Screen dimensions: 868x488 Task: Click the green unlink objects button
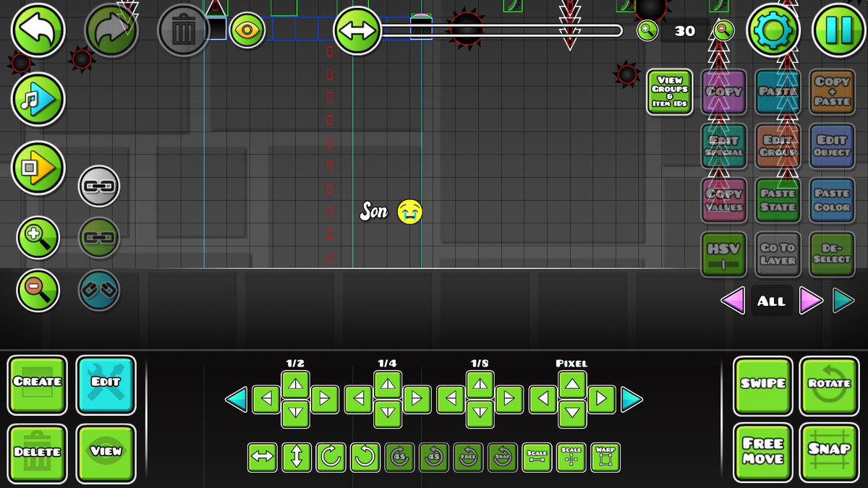(98, 238)
